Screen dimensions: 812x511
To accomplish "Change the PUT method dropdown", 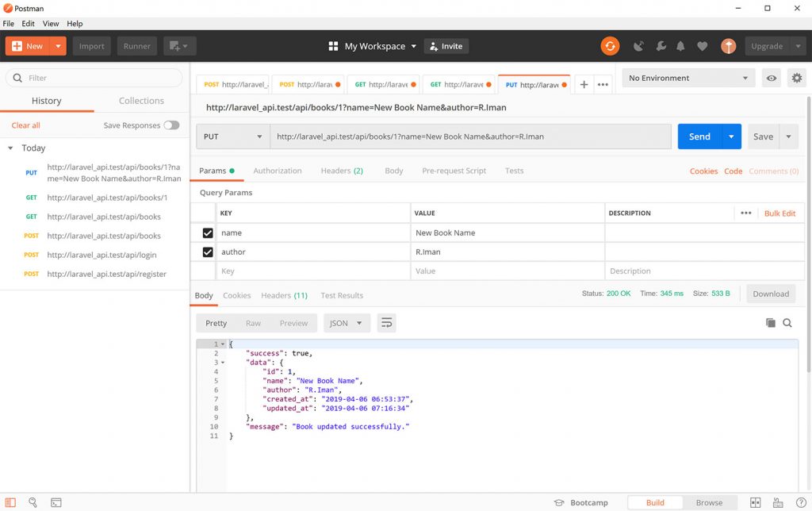I will coord(233,136).
